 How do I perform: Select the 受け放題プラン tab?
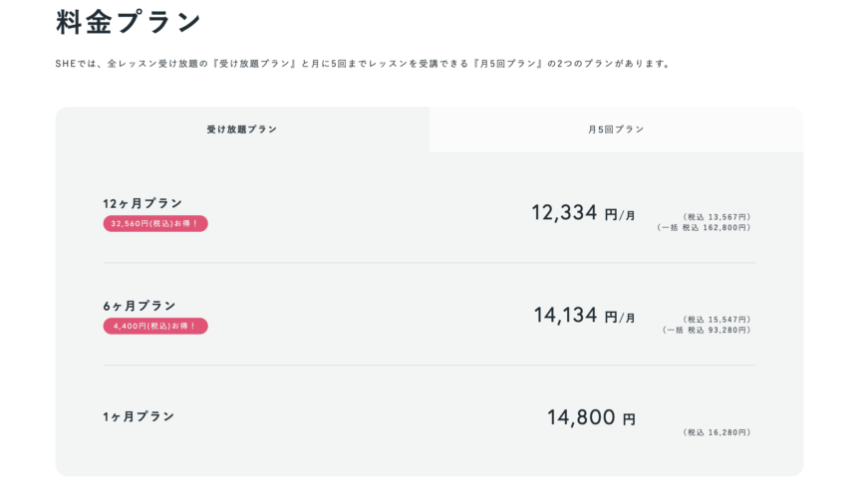click(242, 129)
